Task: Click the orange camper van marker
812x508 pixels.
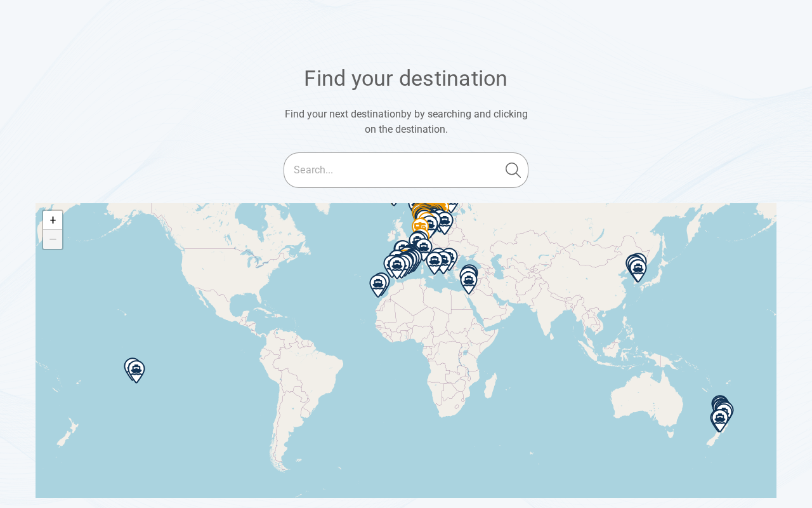Action: pyautogui.click(x=420, y=227)
